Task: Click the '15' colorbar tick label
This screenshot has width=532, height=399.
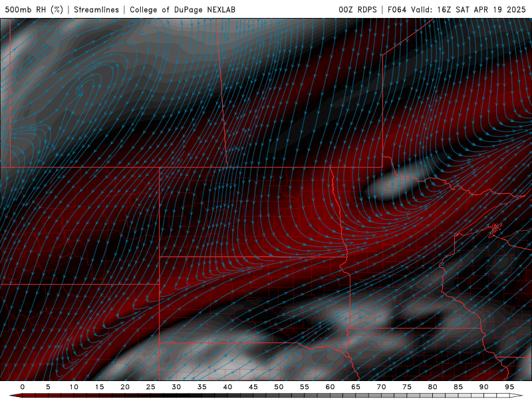Action: click(99, 387)
